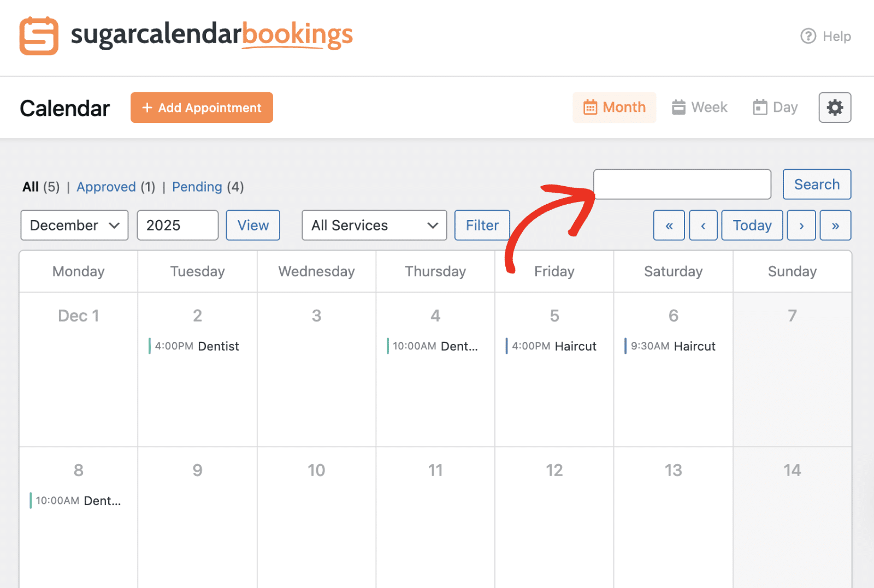Switch to Day view
This screenshot has width=874, height=588.
point(775,108)
